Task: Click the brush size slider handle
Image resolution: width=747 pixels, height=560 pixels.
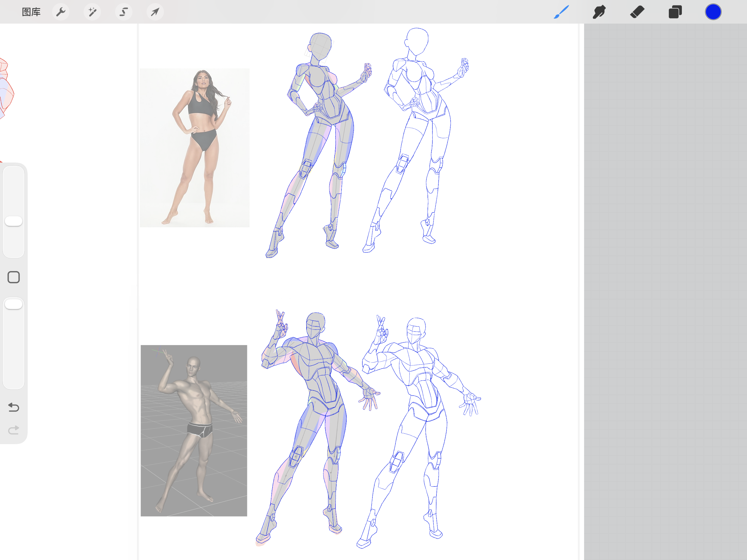Action: click(x=14, y=221)
